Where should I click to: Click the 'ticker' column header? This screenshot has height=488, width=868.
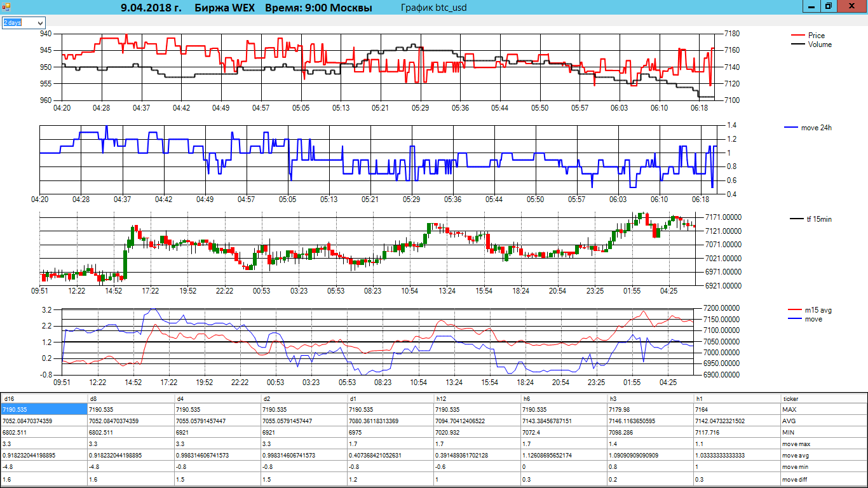(824, 398)
